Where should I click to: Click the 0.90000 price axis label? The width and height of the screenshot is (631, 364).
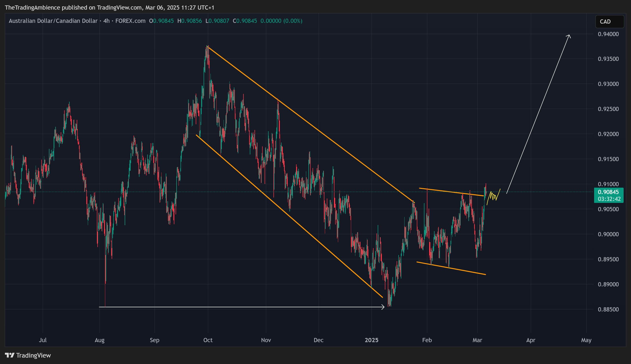608,234
